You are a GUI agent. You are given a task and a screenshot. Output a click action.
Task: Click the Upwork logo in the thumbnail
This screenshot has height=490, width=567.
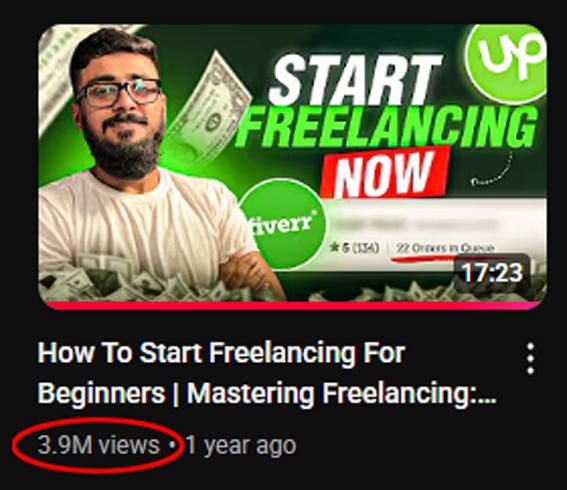click(x=506, y=63)
